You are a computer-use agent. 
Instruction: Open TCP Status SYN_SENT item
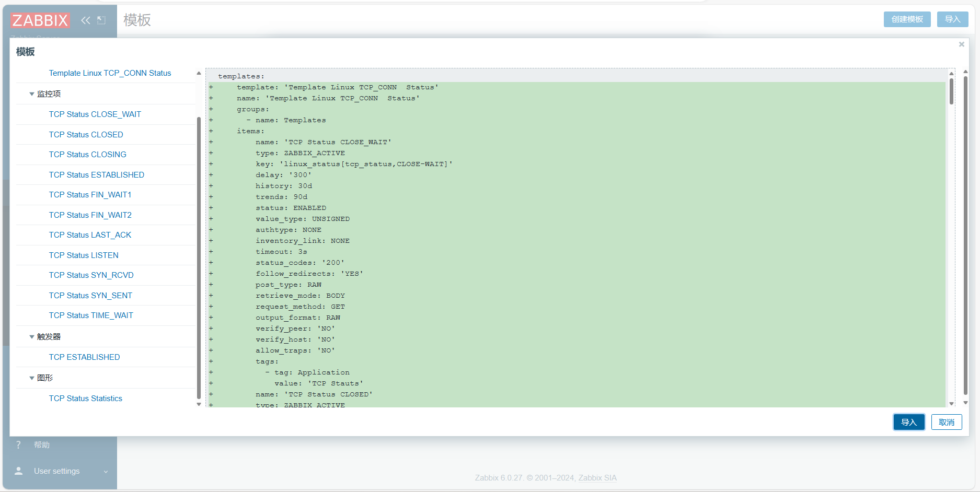91,296
